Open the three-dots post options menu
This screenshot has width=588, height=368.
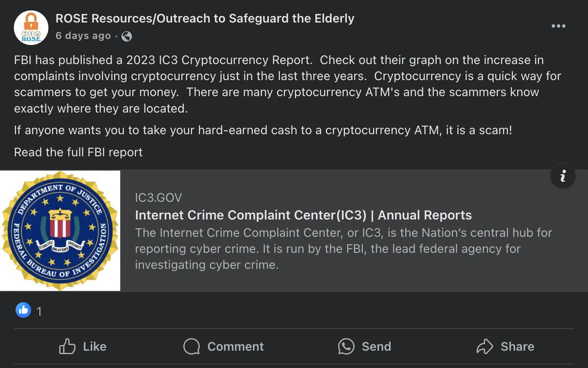pyautogui.click(x=558, y=26)
